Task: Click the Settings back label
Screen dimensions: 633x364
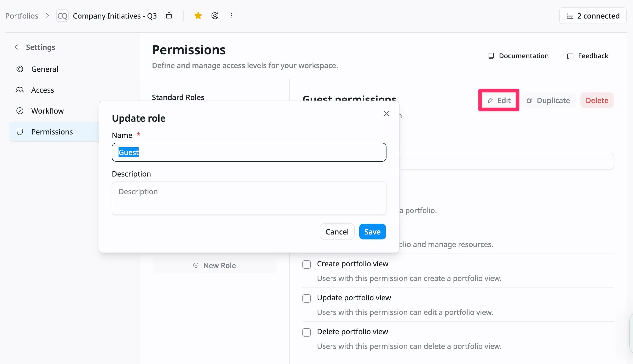Action: 40,47
